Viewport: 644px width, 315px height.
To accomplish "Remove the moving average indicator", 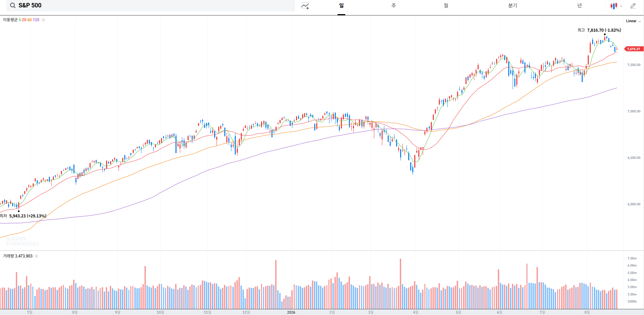I will (x=43, y=20).
